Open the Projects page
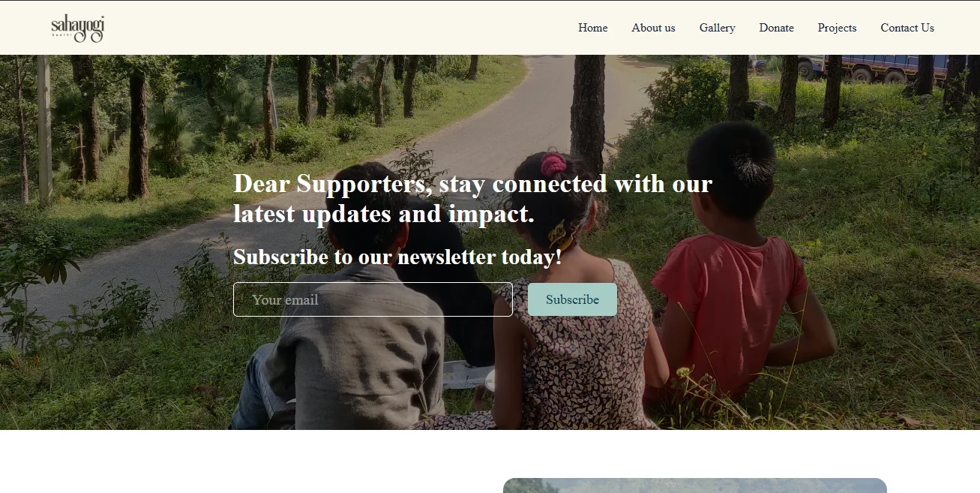 (x=837, y=28)
